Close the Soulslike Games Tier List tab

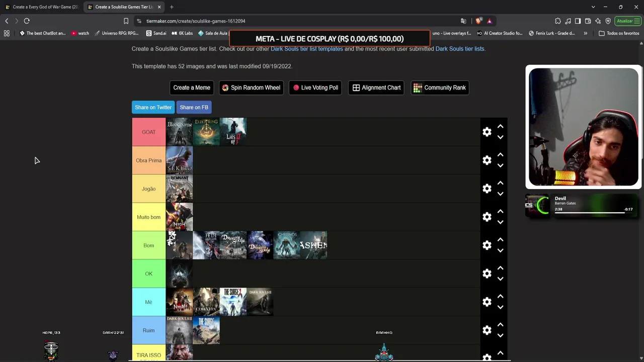click(x=159, y=7)
